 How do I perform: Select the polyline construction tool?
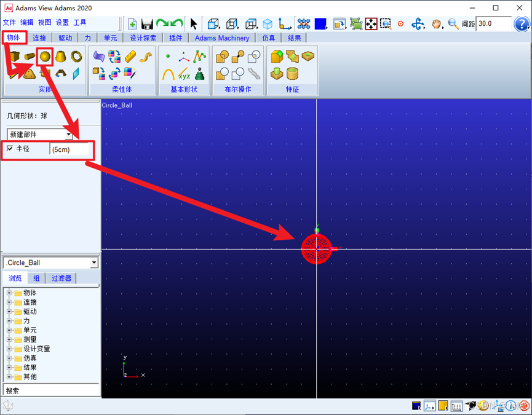tap(199, 57)
